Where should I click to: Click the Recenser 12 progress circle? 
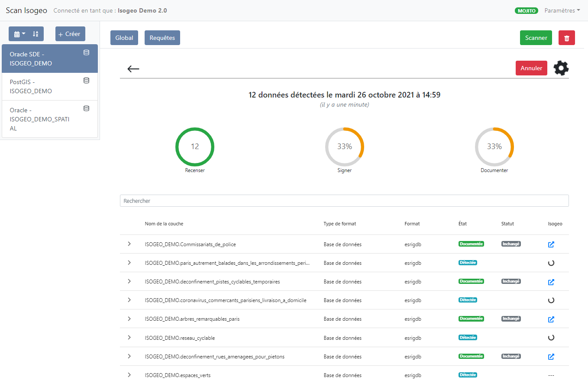coord(195,146)
